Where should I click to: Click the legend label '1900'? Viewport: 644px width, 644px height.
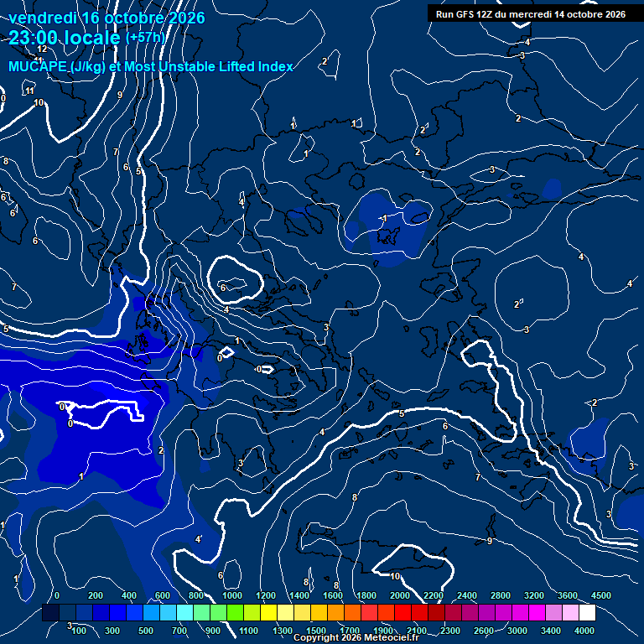(382, 631)
